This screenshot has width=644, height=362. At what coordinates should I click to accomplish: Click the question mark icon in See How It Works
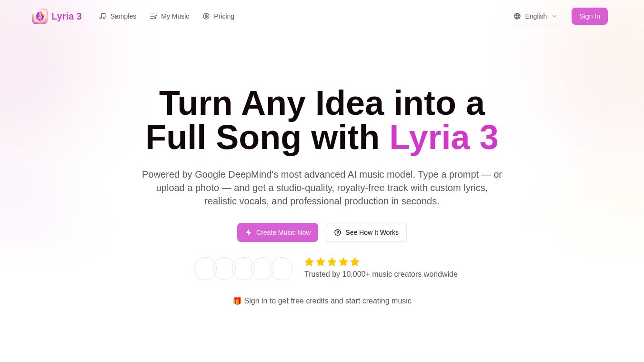coord(338,232)
